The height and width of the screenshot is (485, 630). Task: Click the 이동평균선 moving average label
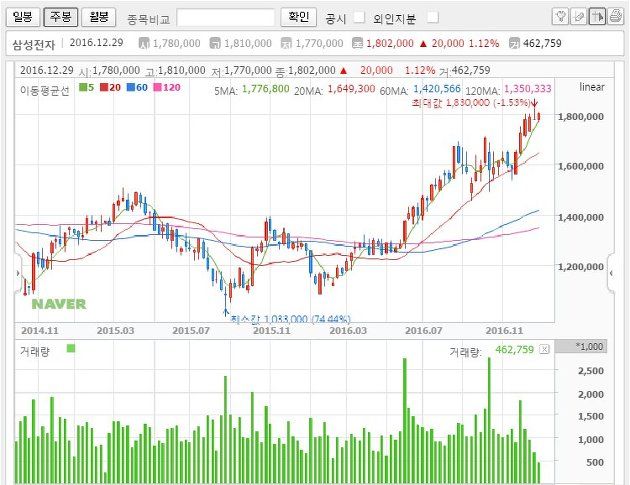[45, 90]
